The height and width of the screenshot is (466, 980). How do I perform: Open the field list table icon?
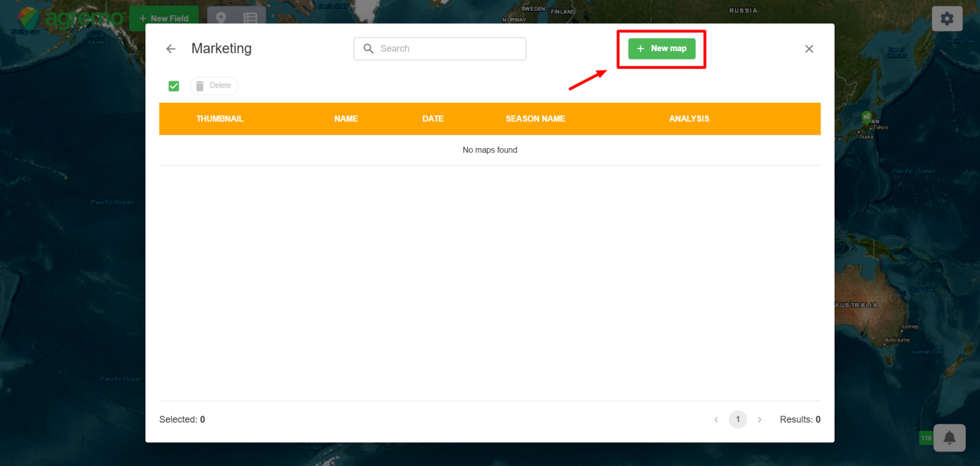pos(250,18)
